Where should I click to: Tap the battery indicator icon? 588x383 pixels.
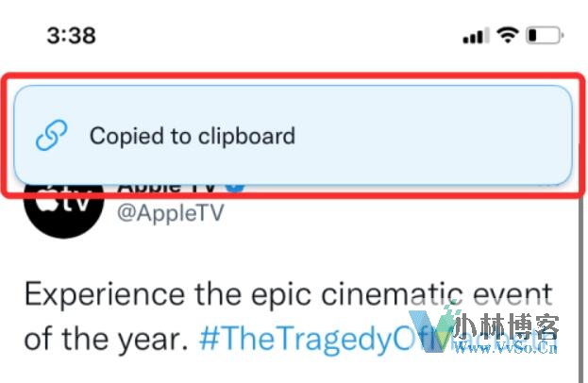545,36
